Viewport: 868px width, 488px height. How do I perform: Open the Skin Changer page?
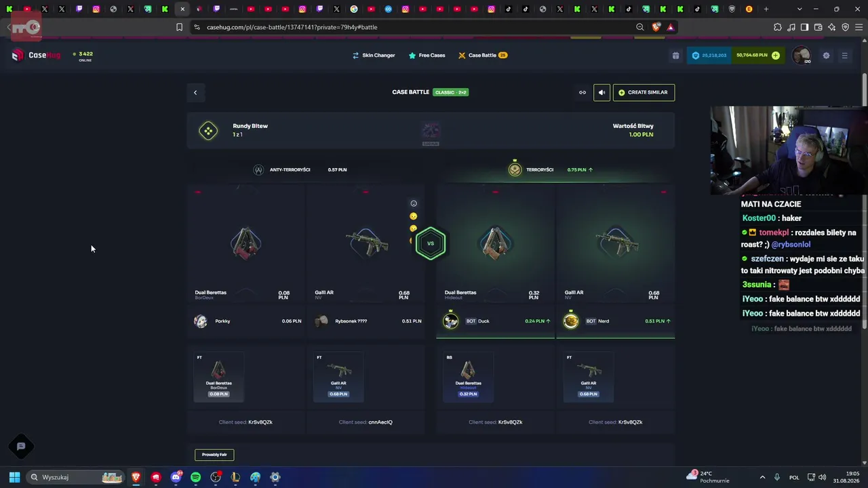click(x=374, y=56)
